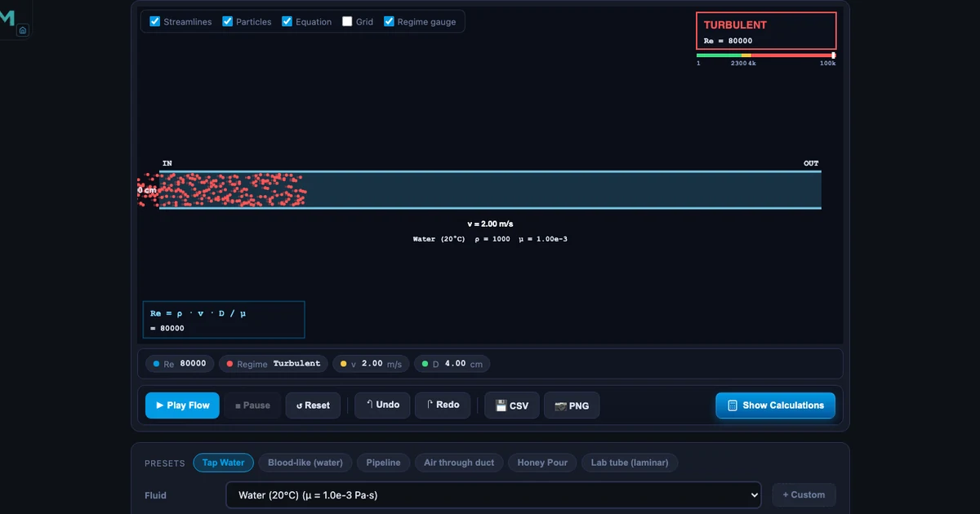The height and width of the screenshot is (514, 980).
Task: Click the Re equation box in canvas
Action: (224, 320)
